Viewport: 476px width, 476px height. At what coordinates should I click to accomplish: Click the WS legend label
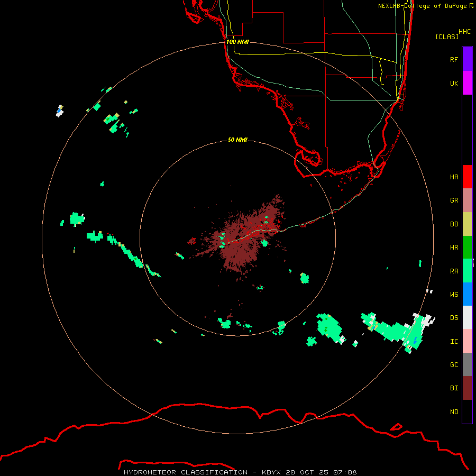pyautogui.click(x=454, y=295)
